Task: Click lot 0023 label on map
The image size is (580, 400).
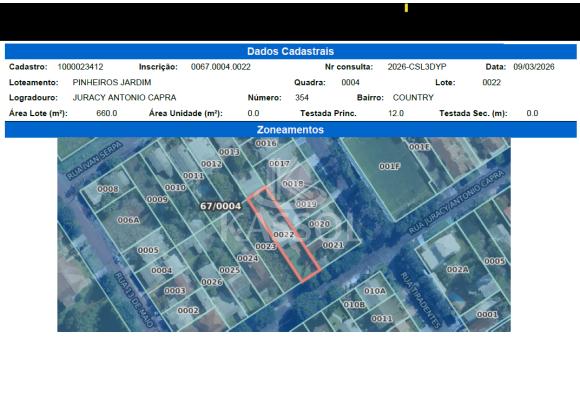Action: pyautogui.click(x=266, y=246)
